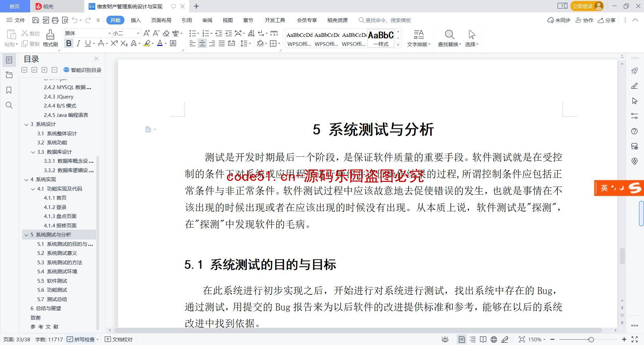
Task: Enable eye protection mode icon
Action: pyautogui.click(x=445, y=339)
